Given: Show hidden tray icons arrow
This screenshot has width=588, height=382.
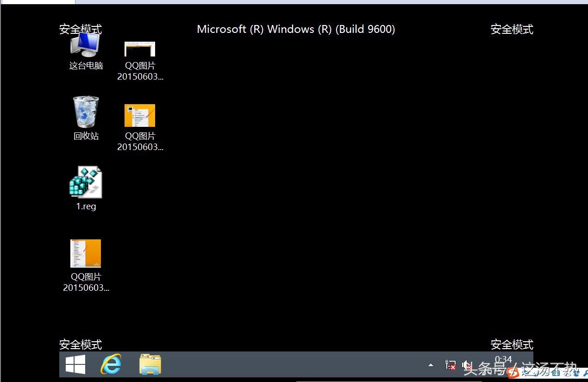Looking at the screenshot, I should click(431, 365).
